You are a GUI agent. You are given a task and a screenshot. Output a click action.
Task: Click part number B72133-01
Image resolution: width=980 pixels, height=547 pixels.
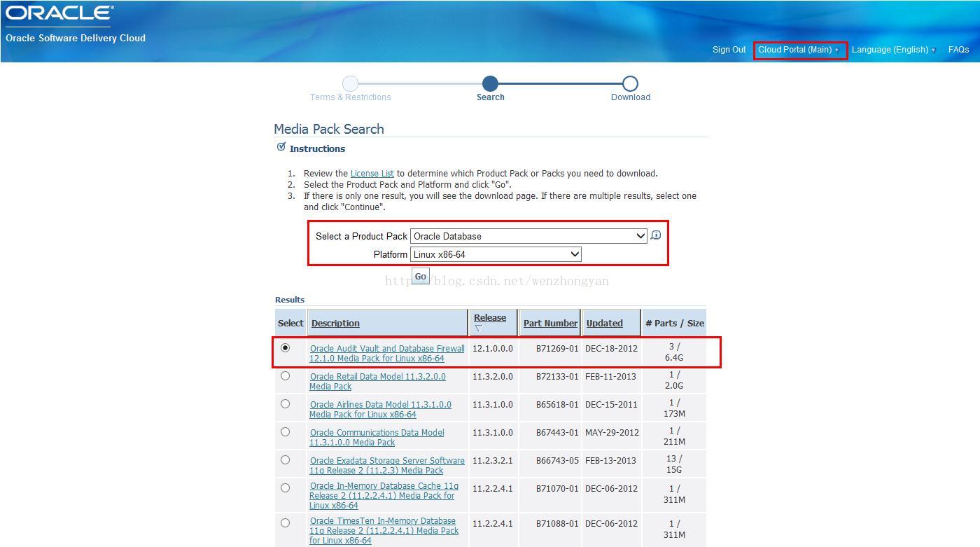tap(557, 376)
